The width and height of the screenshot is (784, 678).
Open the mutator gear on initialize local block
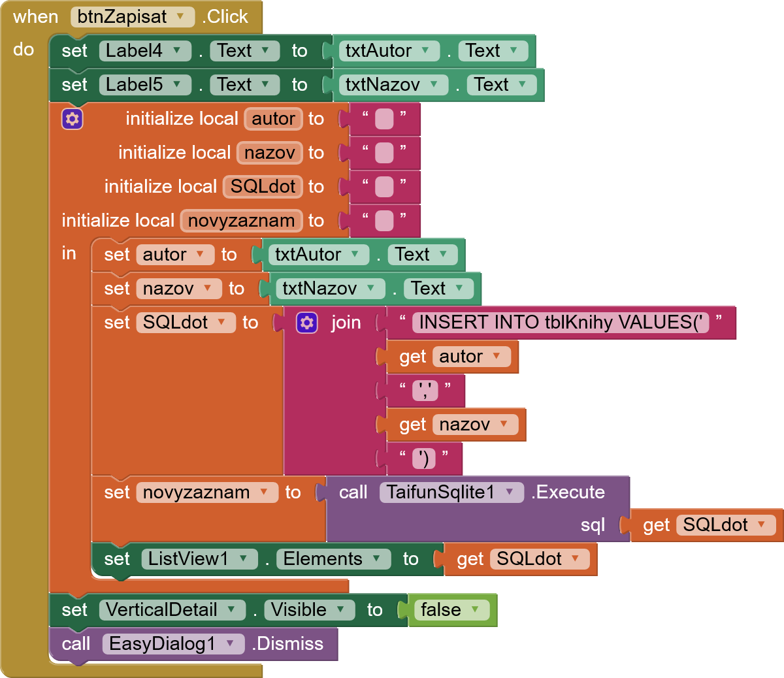tap(72, 118)
